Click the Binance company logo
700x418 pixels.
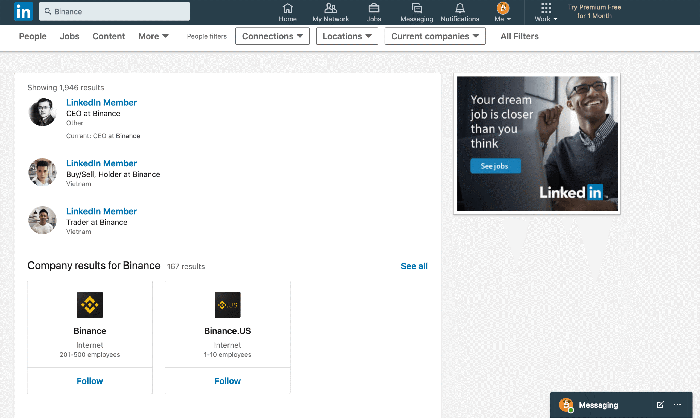90,305
